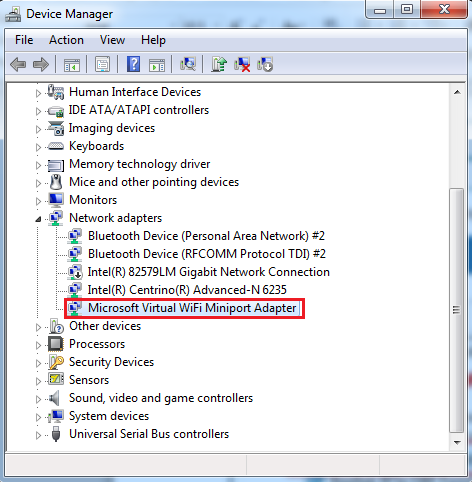Click the Back arrow toolbar icon

[18, 64]
